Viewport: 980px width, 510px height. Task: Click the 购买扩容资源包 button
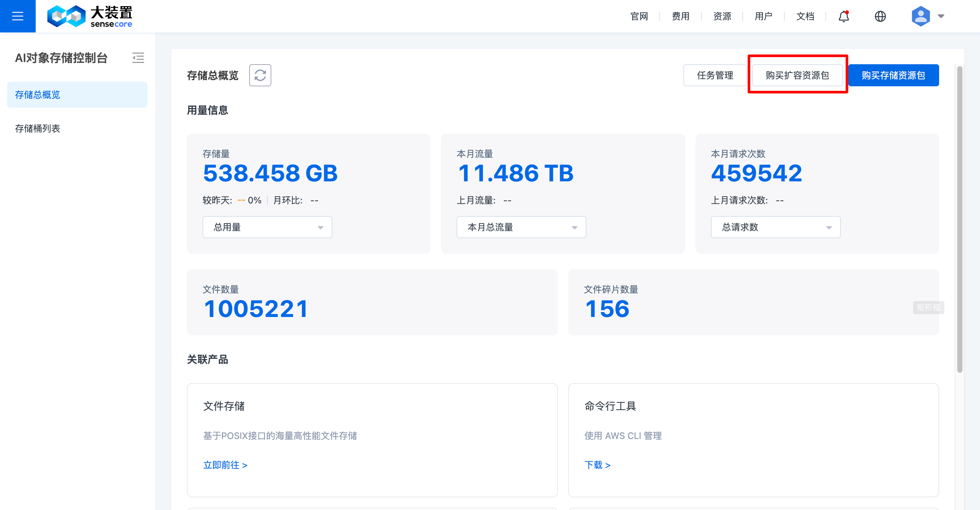[797, 75]
